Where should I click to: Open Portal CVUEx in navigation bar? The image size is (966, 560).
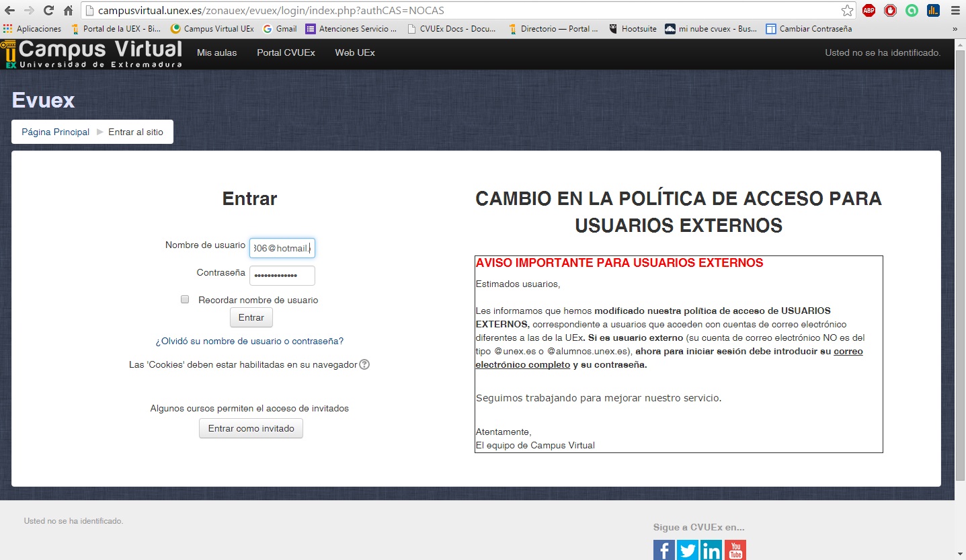pyautogui.click(x=286, y=52)
